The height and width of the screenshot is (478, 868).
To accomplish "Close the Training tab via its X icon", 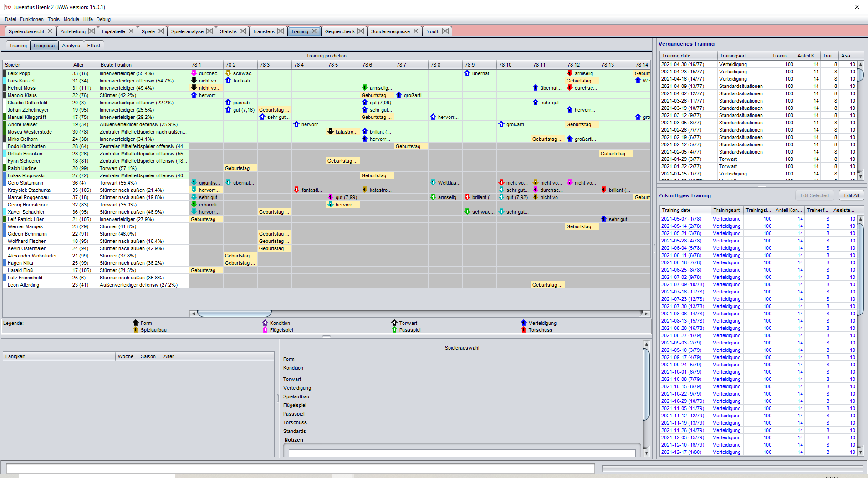I will [314, 31].
